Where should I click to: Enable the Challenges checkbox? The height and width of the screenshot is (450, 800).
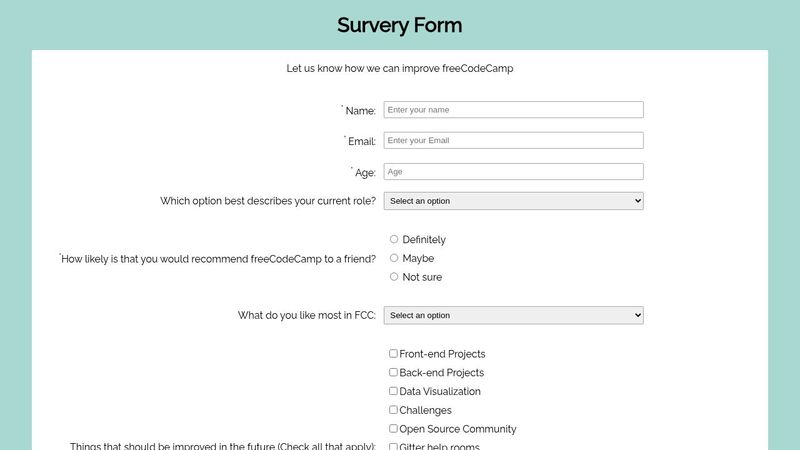(x=394, y=410)
